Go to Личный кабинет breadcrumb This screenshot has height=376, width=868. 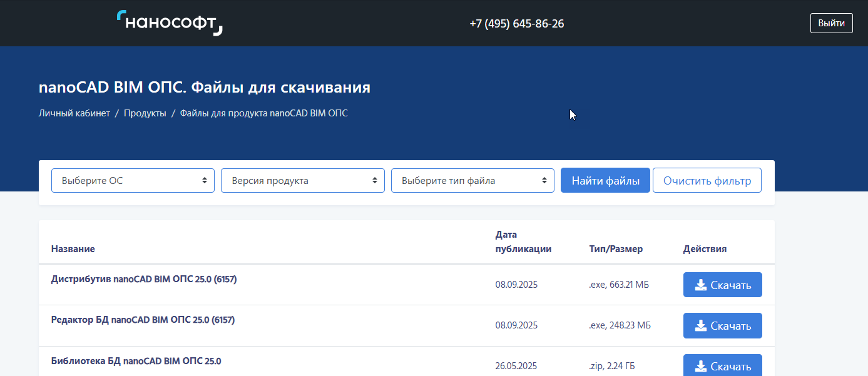click(x=74, y=113)
